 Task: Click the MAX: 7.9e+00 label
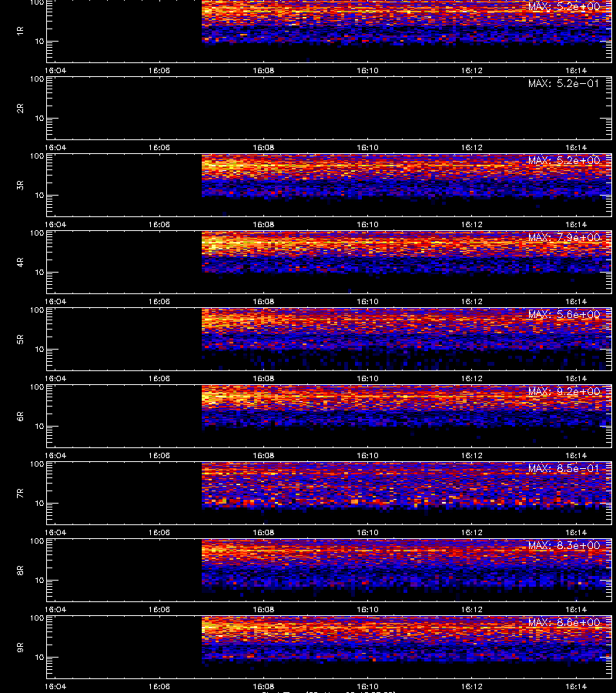[x=564, y=237]
